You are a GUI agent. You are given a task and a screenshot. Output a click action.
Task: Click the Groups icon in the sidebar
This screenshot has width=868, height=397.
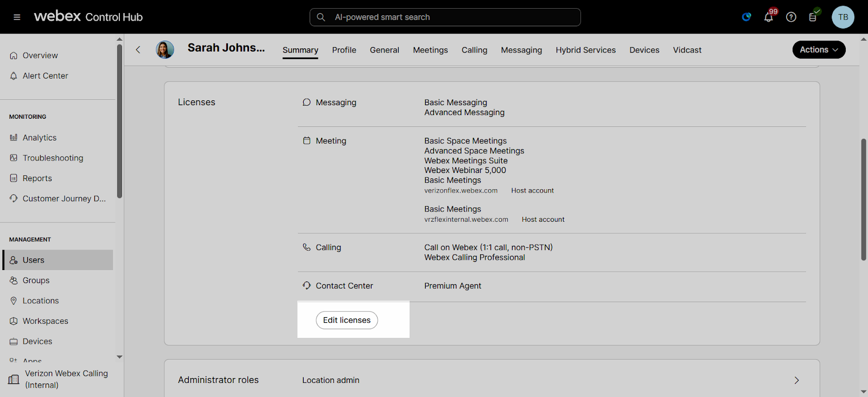tap(14, 280)
